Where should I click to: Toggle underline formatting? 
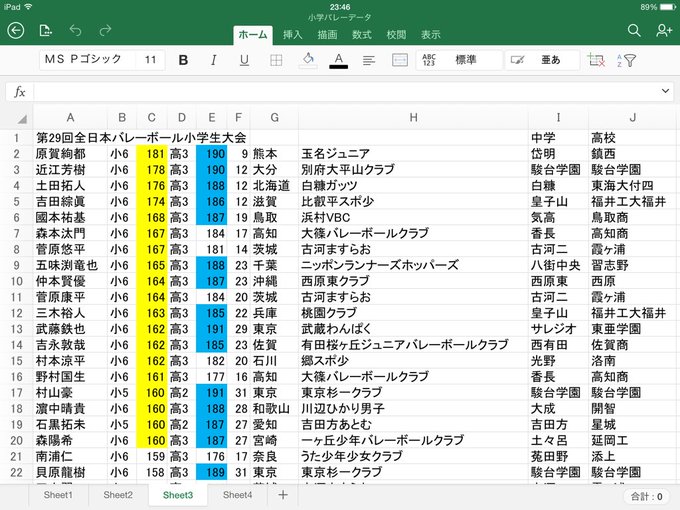coord(245,60)
